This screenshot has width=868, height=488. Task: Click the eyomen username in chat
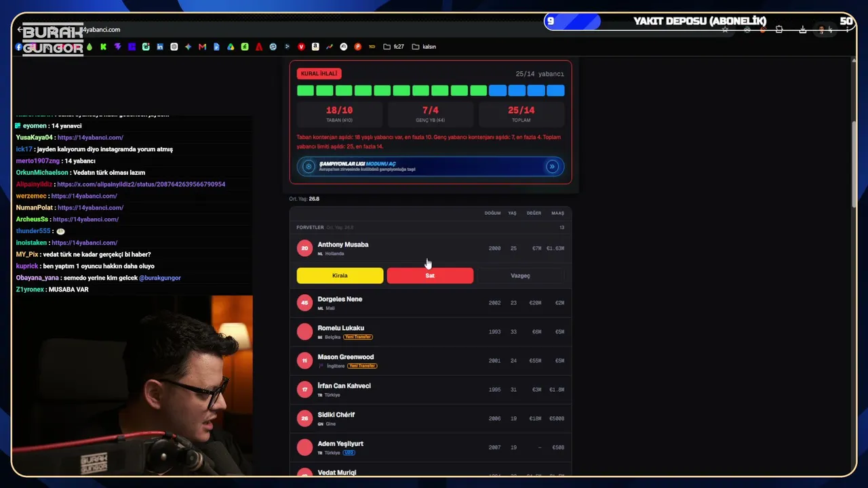[x=35, y=126]
